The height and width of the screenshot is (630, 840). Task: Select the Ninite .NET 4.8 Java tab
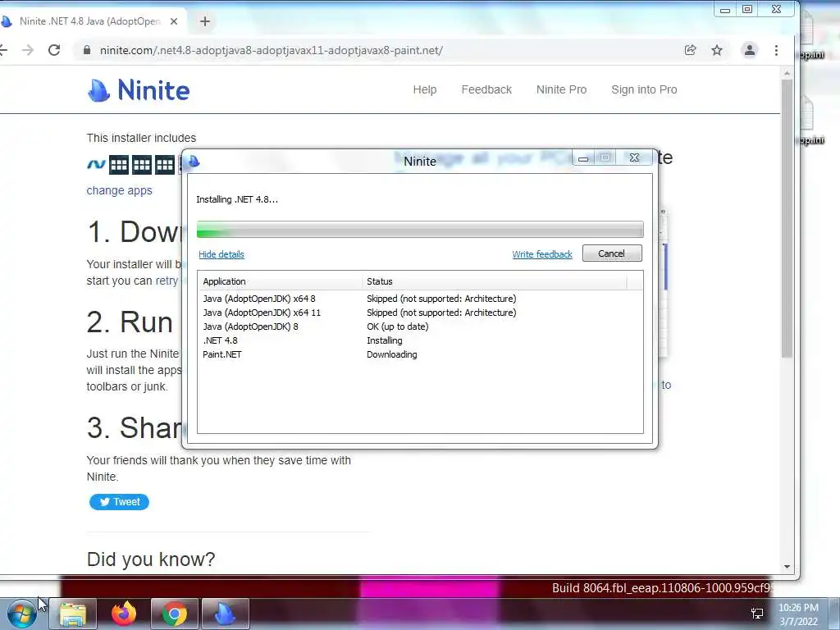point(90,21)
